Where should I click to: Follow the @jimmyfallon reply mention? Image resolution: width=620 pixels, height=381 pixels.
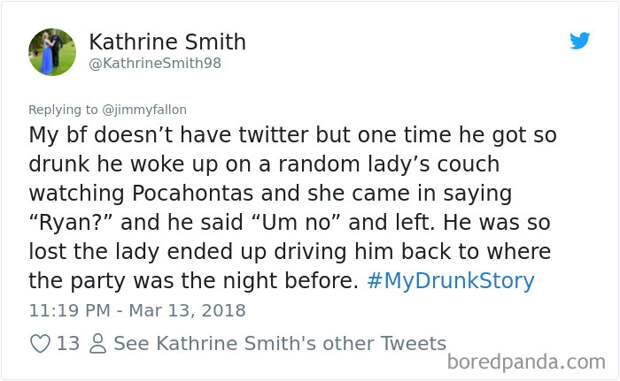click(144, 109)
